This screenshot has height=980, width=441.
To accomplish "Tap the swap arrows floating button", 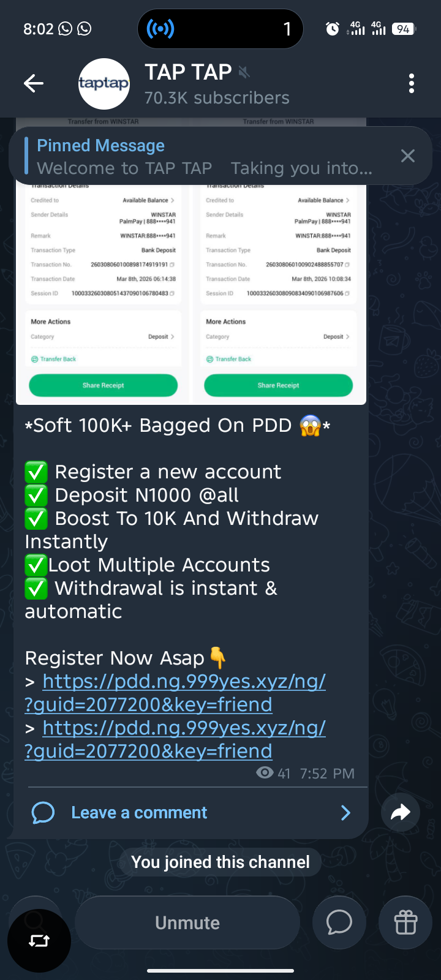I will pyautogui.click(x=39, y=941).
